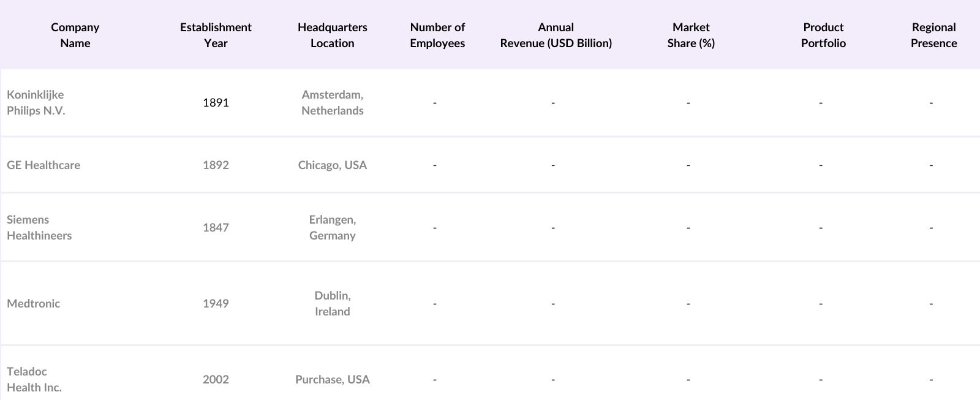The width and height of the screenshot is (980, 400).
Task: Select the Erlangen, Germany location cell
Action: (x=332, y=227)
